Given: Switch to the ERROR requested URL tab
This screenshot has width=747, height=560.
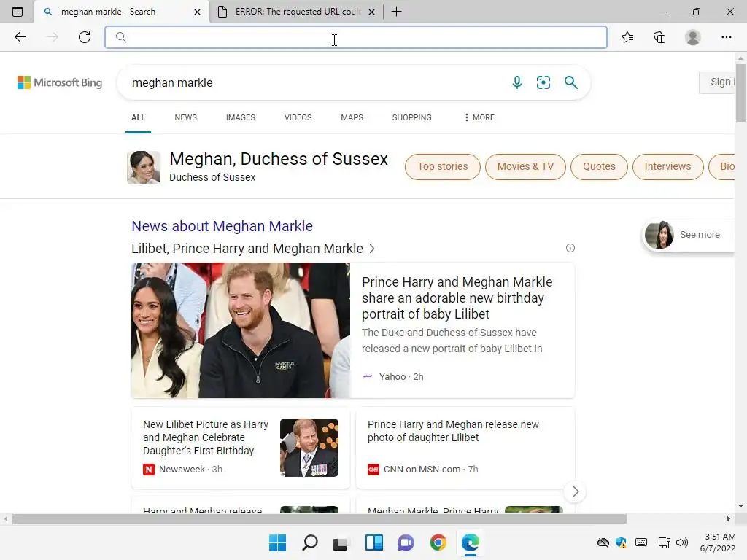Looking at the screenshot, I should point(296,12).
